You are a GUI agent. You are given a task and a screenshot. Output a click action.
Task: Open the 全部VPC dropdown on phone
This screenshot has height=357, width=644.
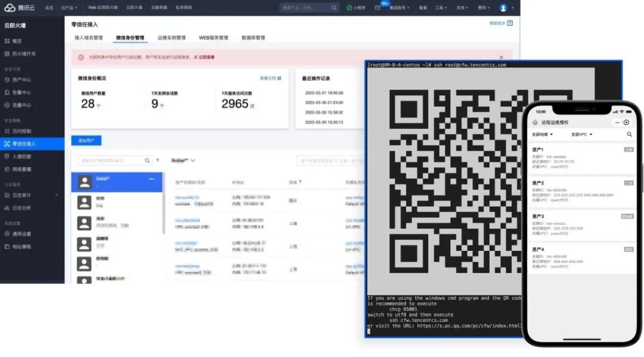[x=581, y=135]
